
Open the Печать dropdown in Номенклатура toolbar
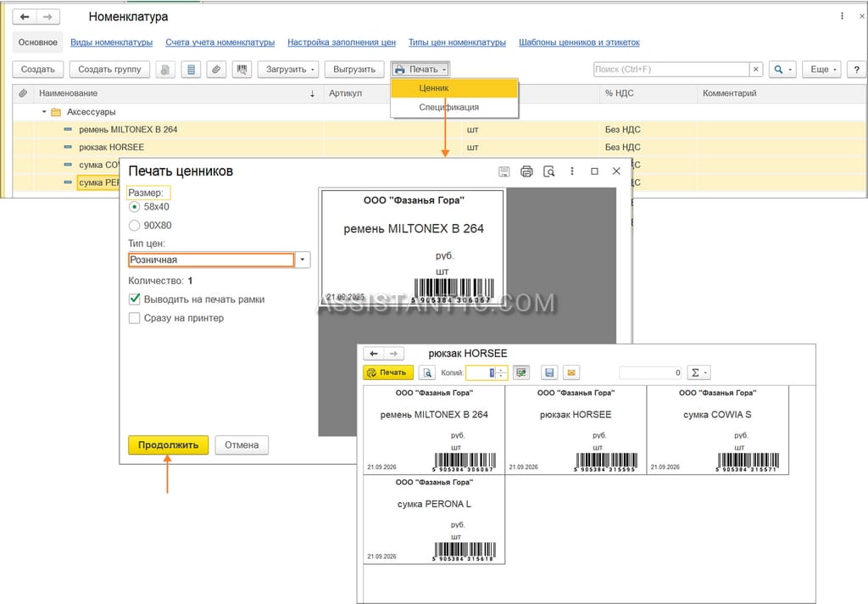[420, 70]
